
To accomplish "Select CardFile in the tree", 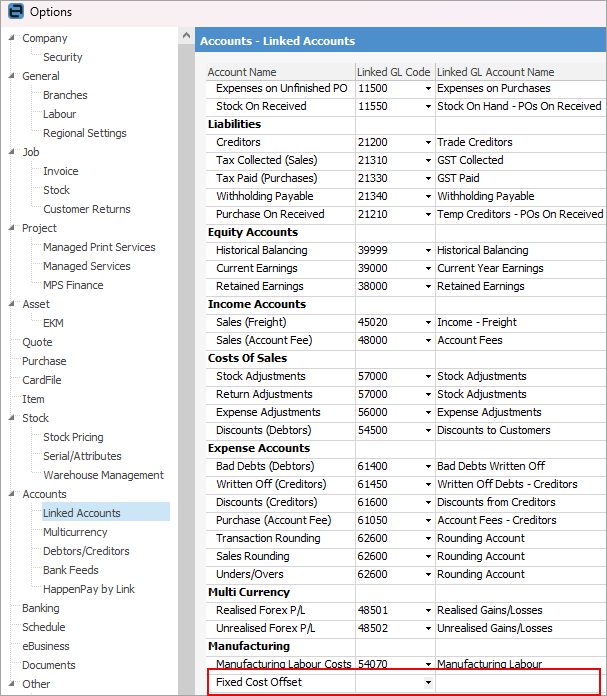I will (x=42, y=380).
